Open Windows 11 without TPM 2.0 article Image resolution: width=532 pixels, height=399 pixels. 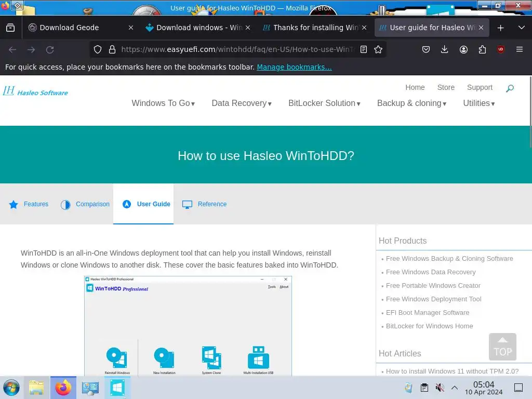click(x=452, y=371)
